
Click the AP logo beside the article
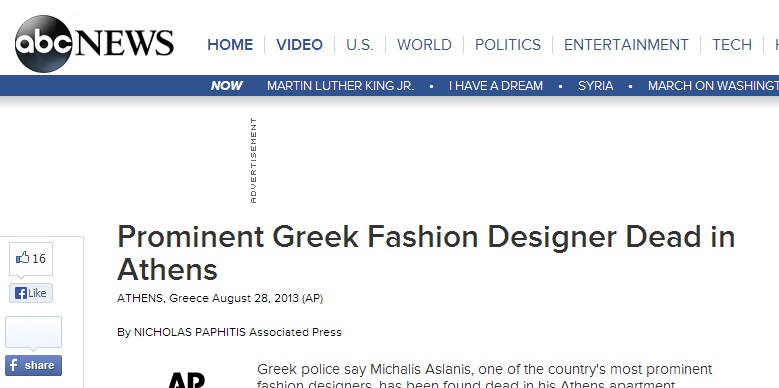coord(187,380)
